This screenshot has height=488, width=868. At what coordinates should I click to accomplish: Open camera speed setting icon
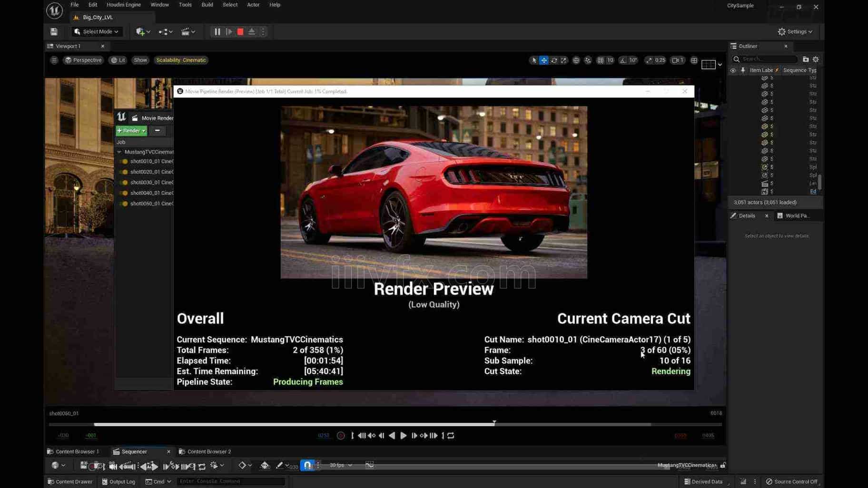point(678,60)
